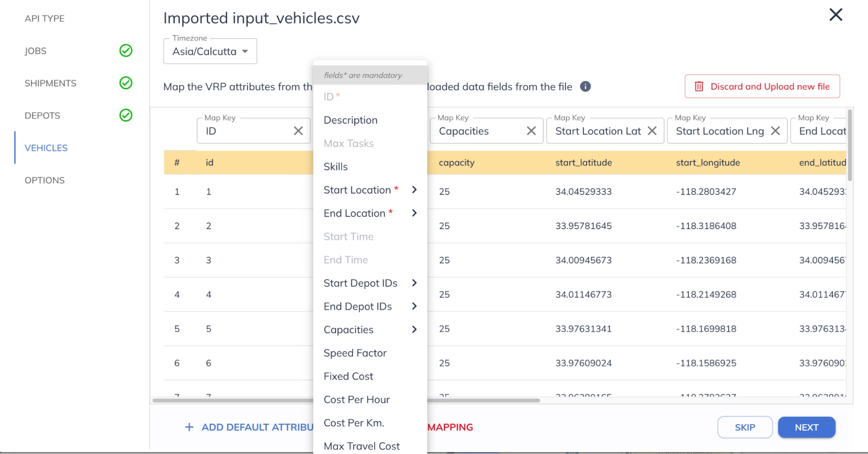
Task: Choose Speed Factor from attribute menu
Action: 370,353
